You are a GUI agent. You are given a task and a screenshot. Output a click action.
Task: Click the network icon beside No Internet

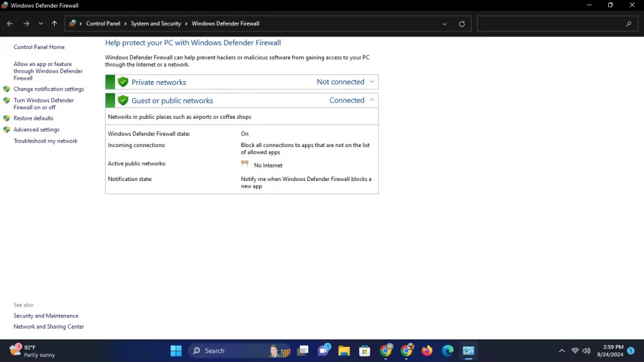click(245, 164)
